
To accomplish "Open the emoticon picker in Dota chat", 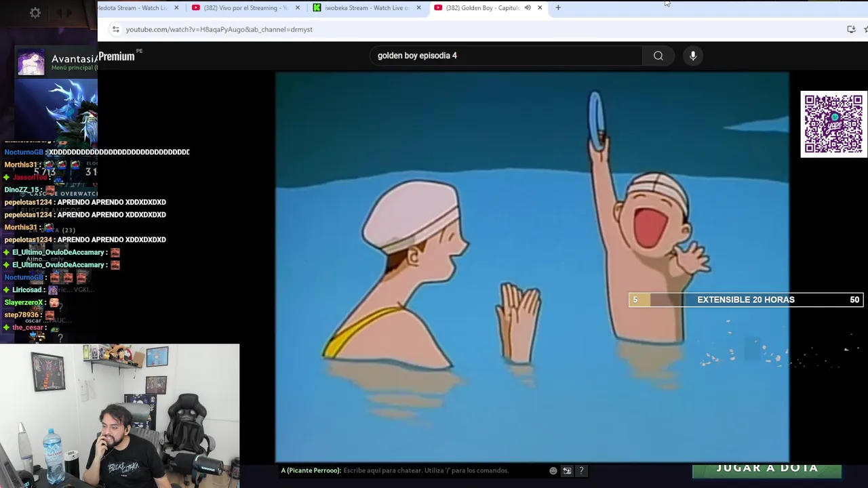I will [x=553, y=470].
